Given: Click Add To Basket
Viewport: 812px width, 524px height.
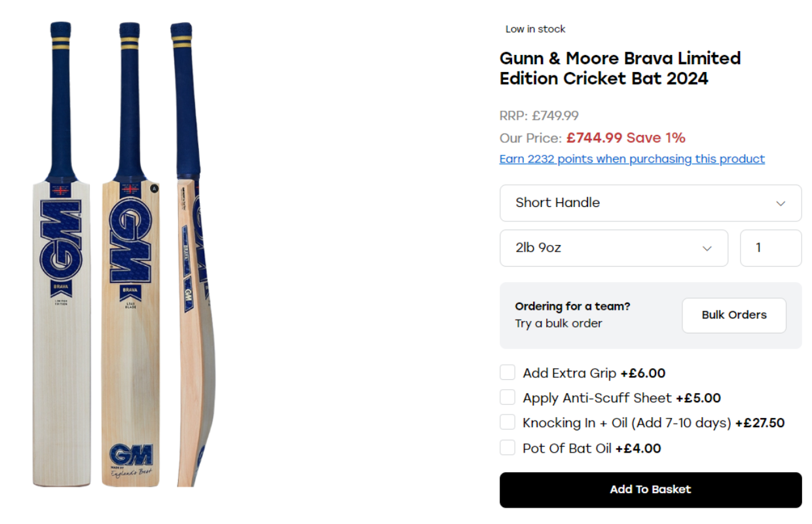Looking at the screenshot, I should [x=650, y=489].
